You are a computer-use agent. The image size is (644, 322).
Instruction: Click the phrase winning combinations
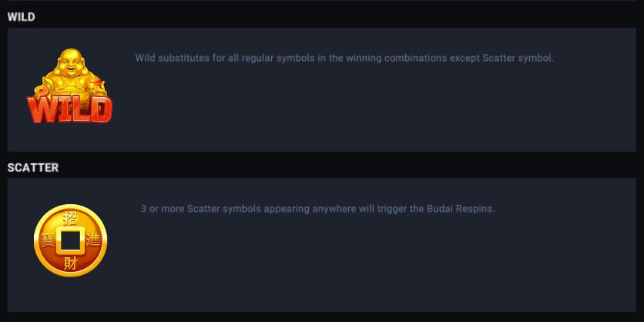tap(396, 58)
